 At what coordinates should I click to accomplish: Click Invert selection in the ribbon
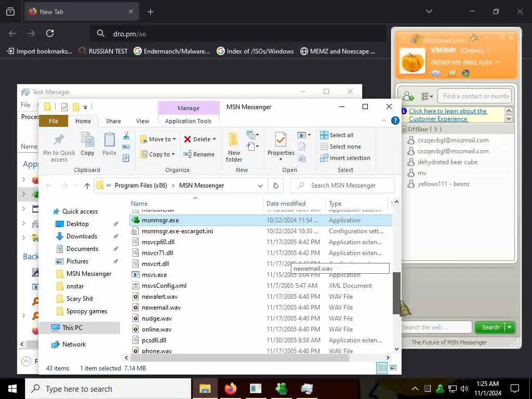point(345,158)
